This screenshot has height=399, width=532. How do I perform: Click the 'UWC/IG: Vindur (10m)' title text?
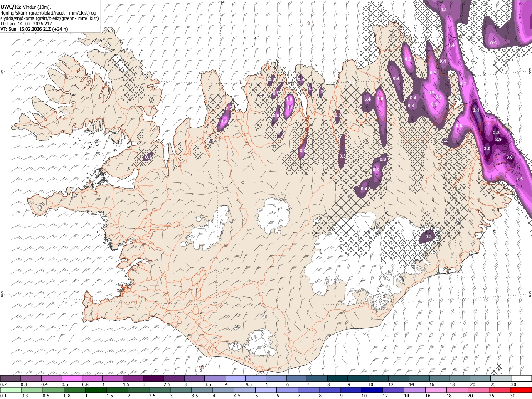[x=26, y=7]
